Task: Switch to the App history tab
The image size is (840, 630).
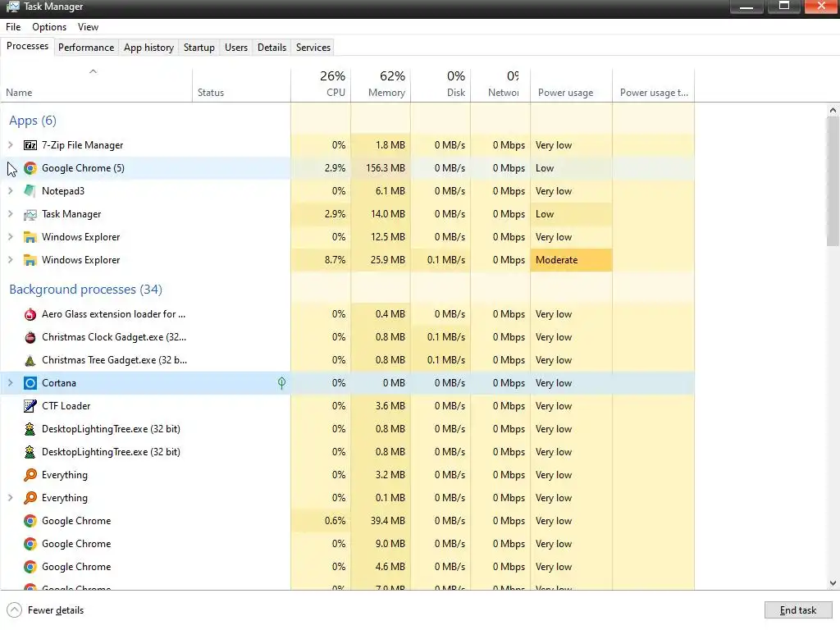Action: (x=149, y=47)
